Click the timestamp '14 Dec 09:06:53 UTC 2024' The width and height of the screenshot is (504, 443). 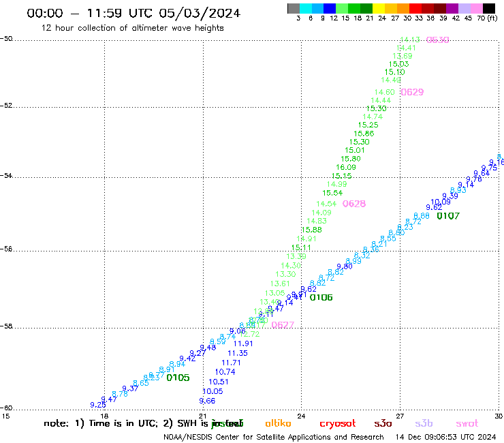(x=445, y=438)
